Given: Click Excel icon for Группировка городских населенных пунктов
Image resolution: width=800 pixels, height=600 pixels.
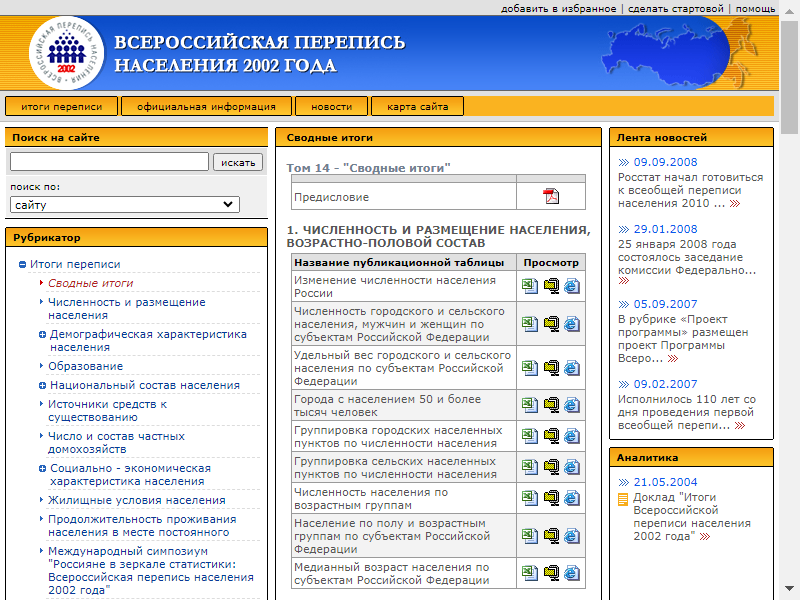Looking at the screenshot, I should pyautogui.click(x=530, y=436).
